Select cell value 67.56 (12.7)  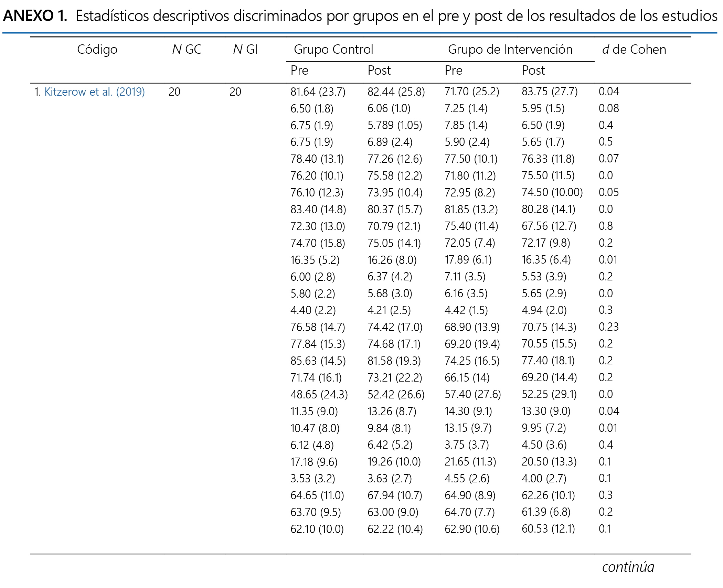coord(549,226)
